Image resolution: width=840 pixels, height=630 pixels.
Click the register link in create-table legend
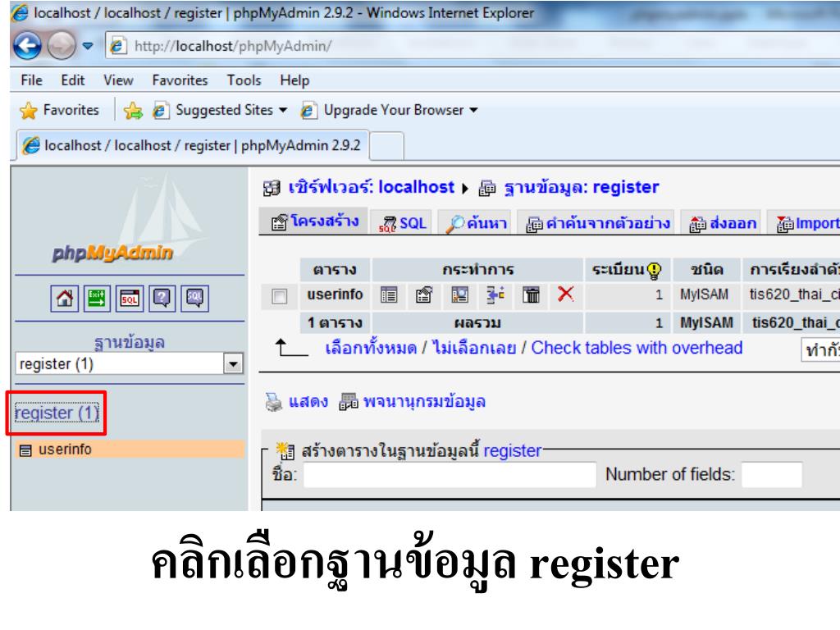click(x=512, y=450)
